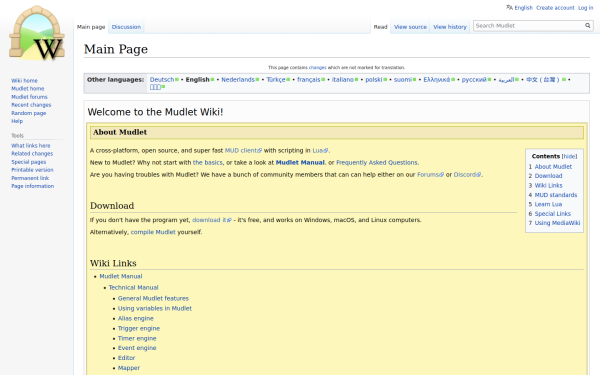Hide the Contents table
The image size is (600, 375).
click(569, 156)
